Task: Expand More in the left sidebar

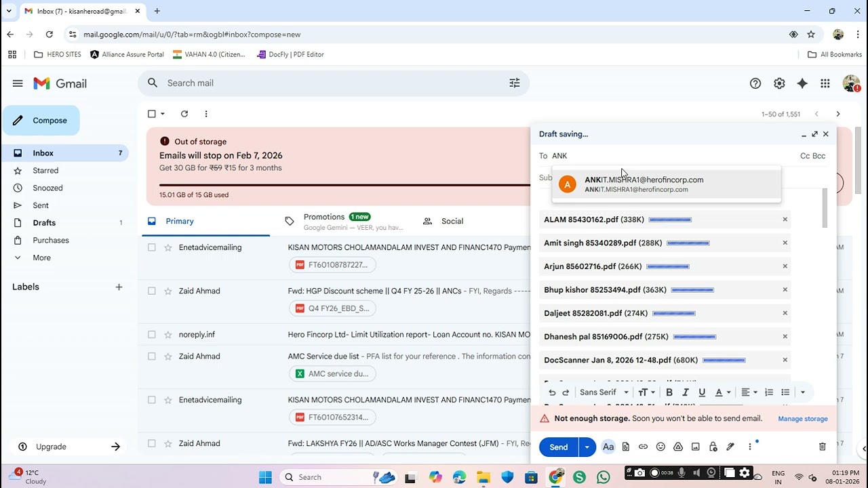Action: [x=41, y=258]
